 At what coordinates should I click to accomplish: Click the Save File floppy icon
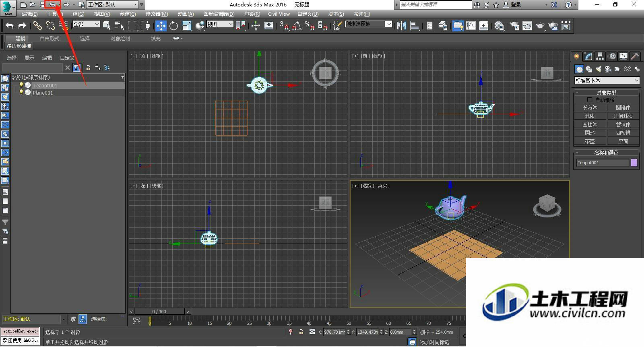pyautogui.click(x=42, y=5)
